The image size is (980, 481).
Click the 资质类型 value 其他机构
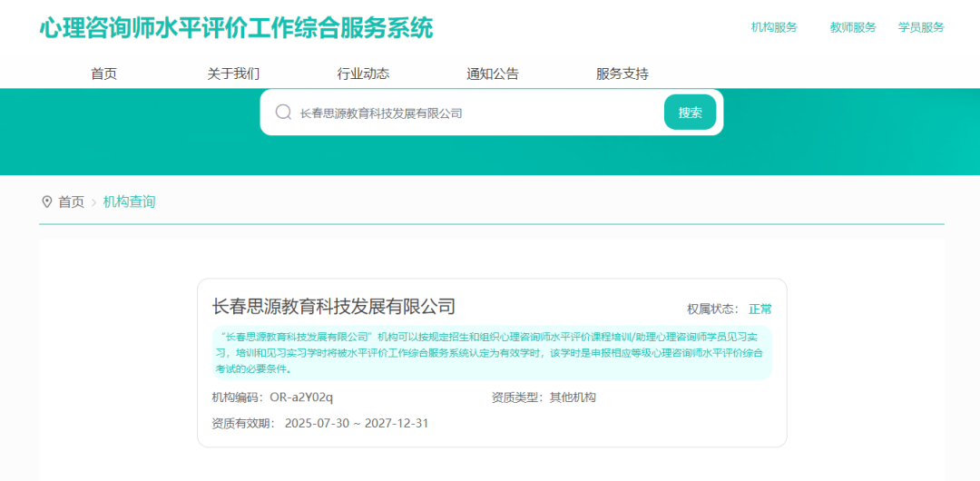click(573, 398)
